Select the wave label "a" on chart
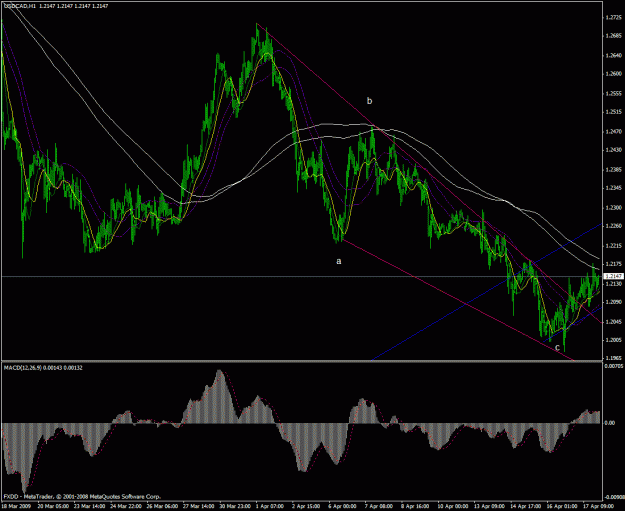The width and height of the screenshot is (625, 511). [x=339, y=261]
